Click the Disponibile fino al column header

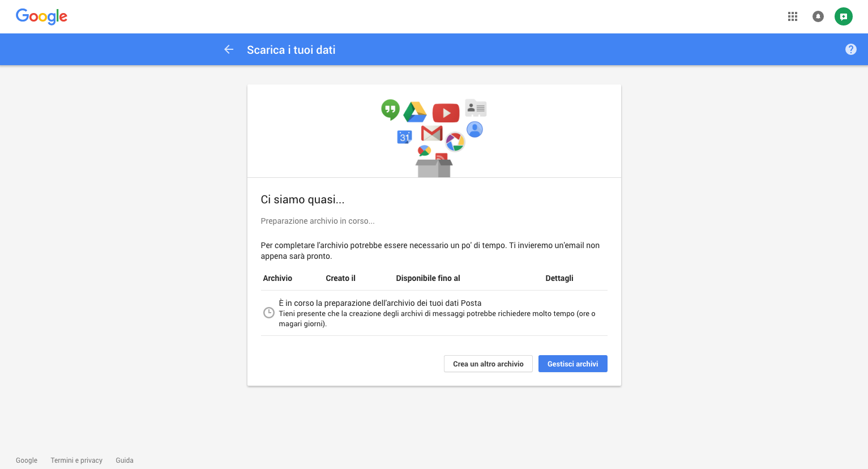click(x=428, y=278)
